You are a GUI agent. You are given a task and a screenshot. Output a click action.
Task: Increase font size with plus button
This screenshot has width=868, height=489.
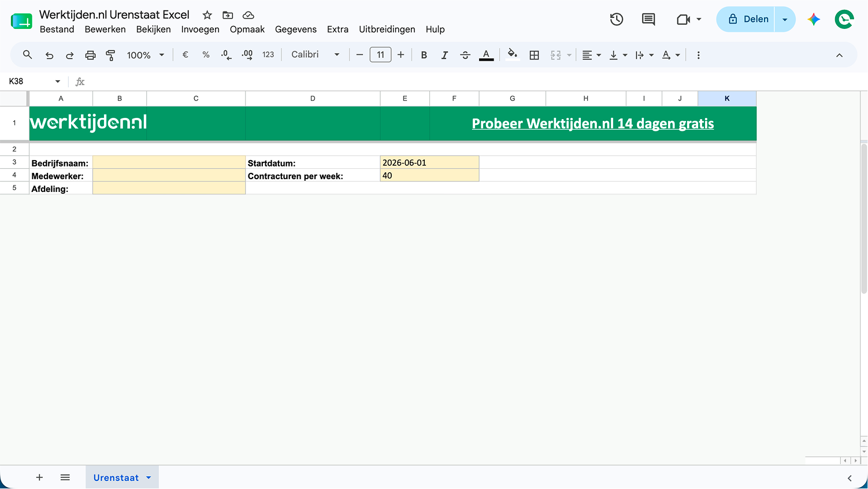[400, 55]
